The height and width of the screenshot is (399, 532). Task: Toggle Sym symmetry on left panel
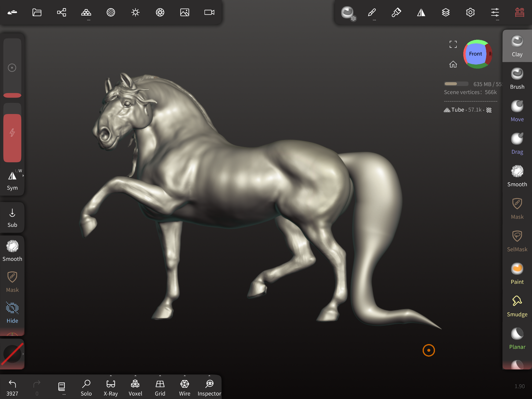(12, 180)
